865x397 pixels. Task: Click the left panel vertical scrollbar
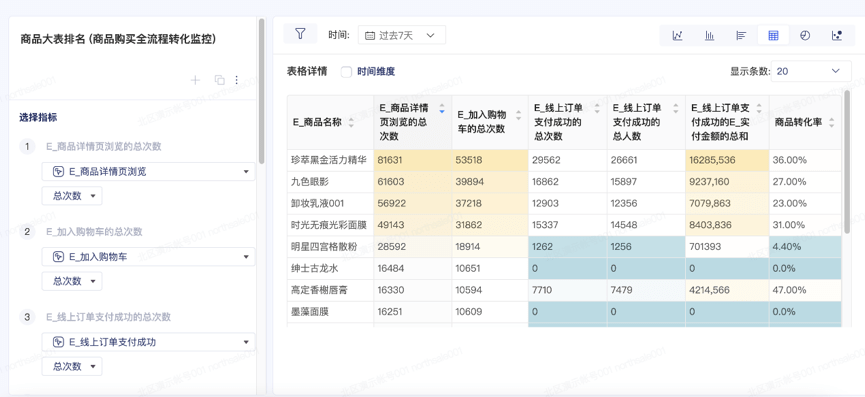[x=261, y=91]
